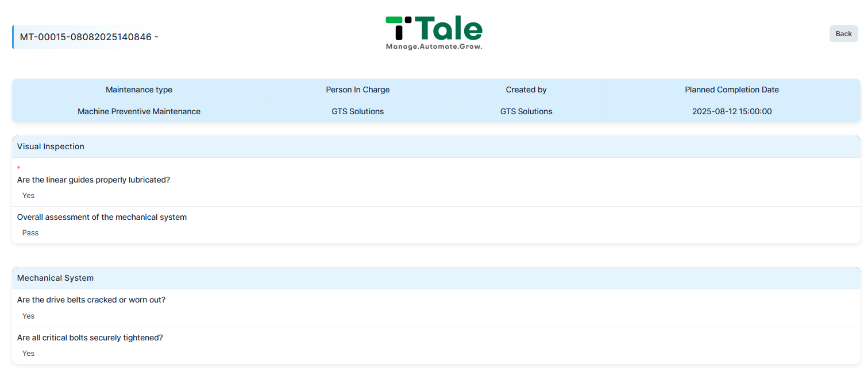Click the Pass assessment answer
The height and width of the screenshot is (376, 868).
tap(30, 233)
